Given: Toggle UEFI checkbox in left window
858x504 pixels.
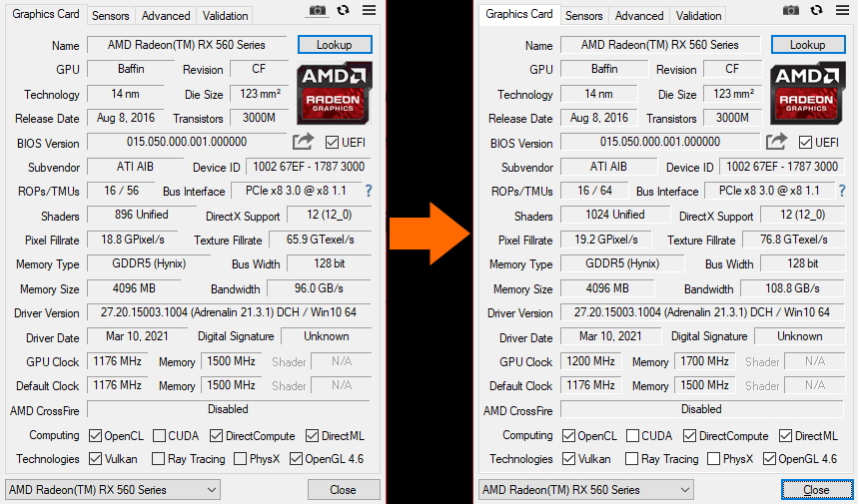Looking at the screenshot, I should coord(332,142).
